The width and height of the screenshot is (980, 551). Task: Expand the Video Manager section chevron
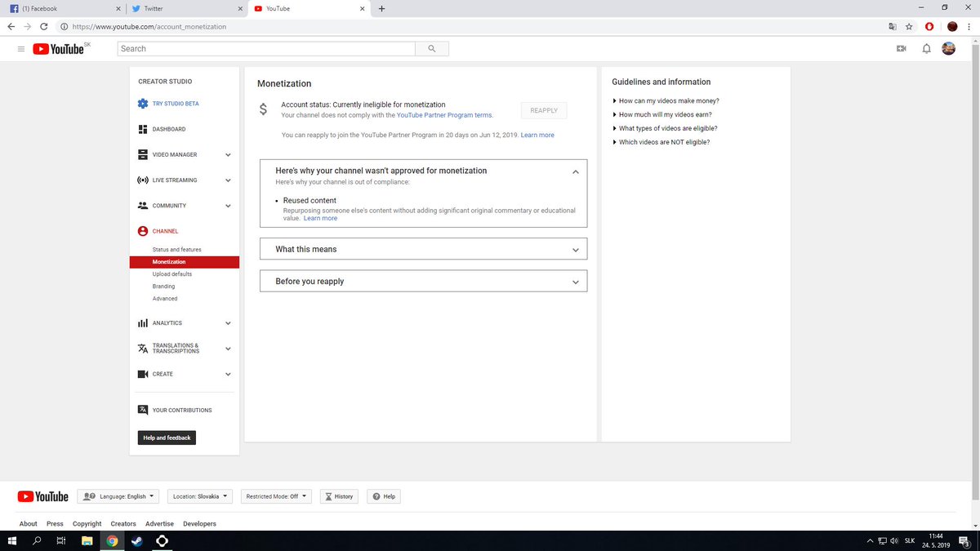tap(228, 155)
